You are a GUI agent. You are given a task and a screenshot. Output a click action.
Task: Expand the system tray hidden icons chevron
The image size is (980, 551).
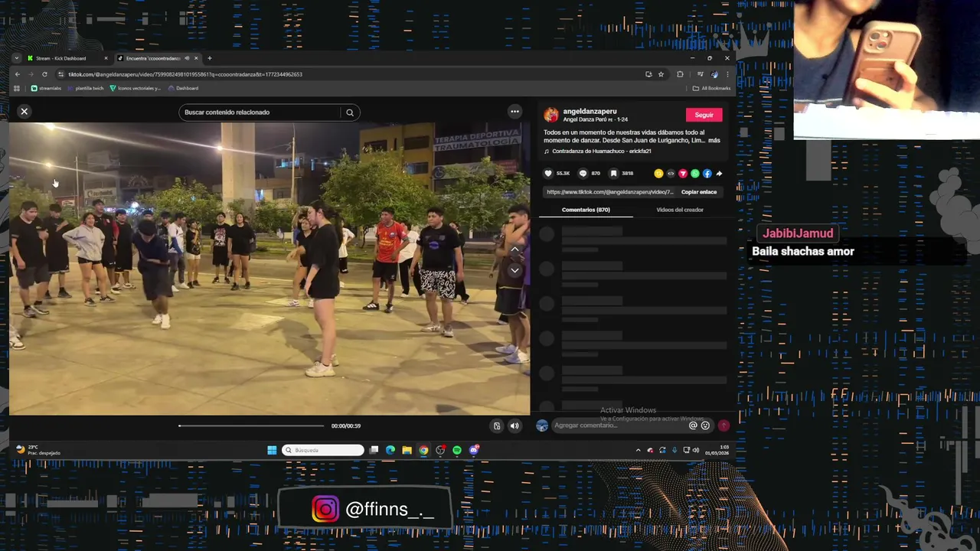click(x=638, y=450)
